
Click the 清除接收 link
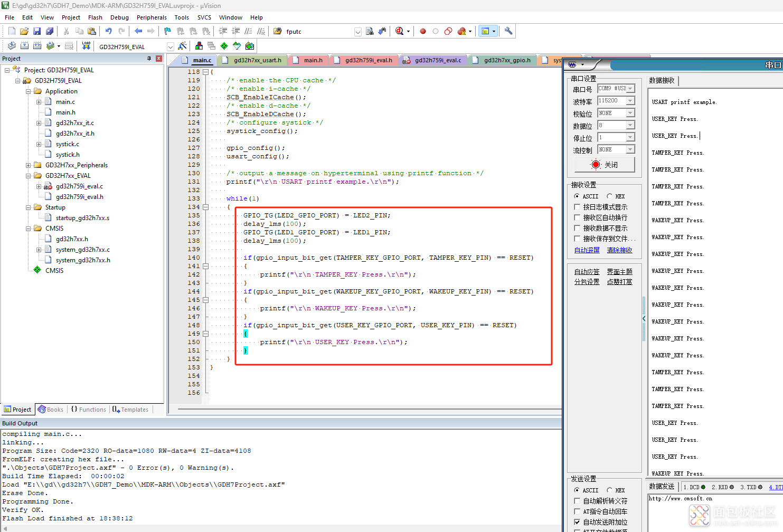[x=619, y=250]
